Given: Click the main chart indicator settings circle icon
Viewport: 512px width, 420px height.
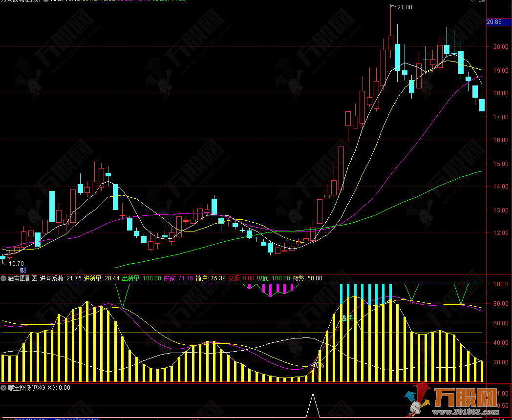Looking at the screenshot, I should tap(45, 1).
